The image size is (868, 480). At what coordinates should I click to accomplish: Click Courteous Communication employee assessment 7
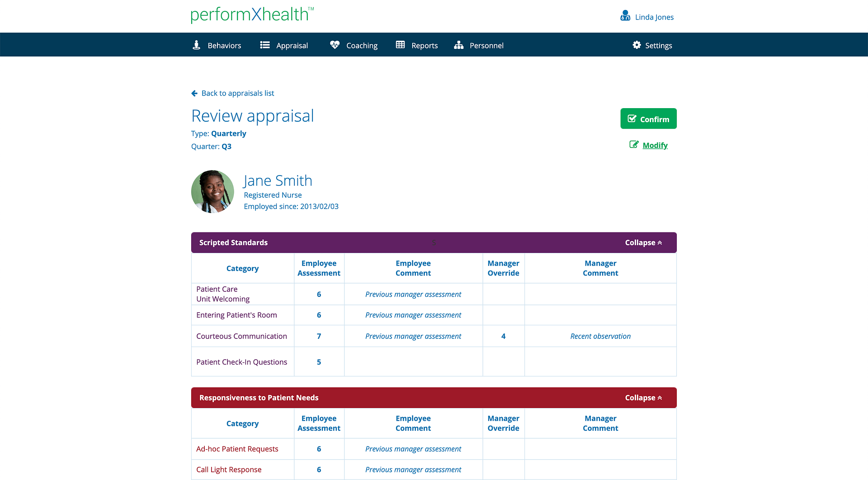pyautogui.click(x=319, y=336)
